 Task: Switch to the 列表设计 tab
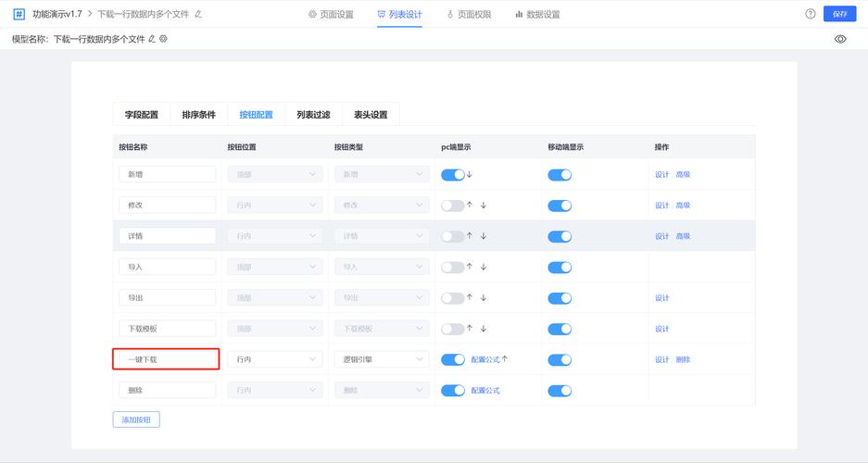(x=399, y=15)
